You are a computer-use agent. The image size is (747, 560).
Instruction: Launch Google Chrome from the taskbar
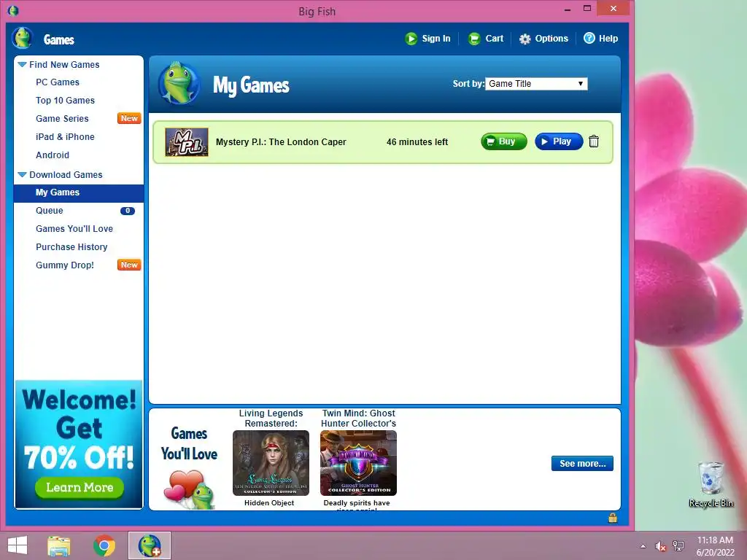click(104, 545)
